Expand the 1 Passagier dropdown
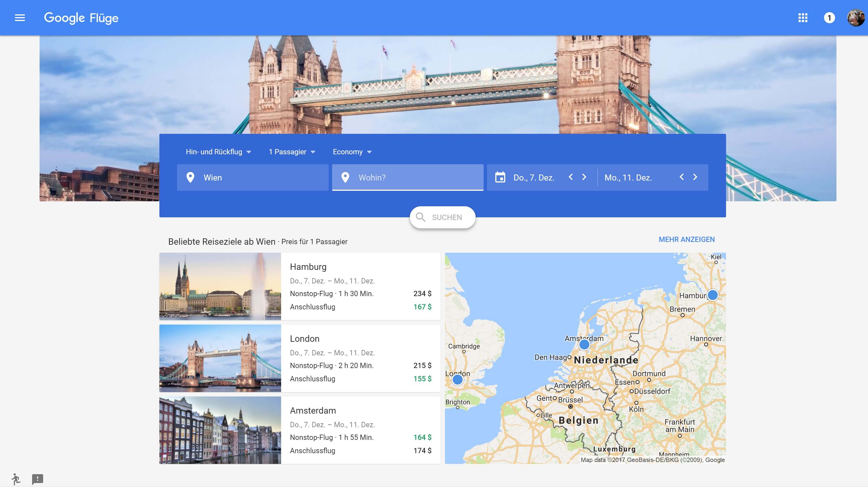868x488 pixels. [292, 152]
